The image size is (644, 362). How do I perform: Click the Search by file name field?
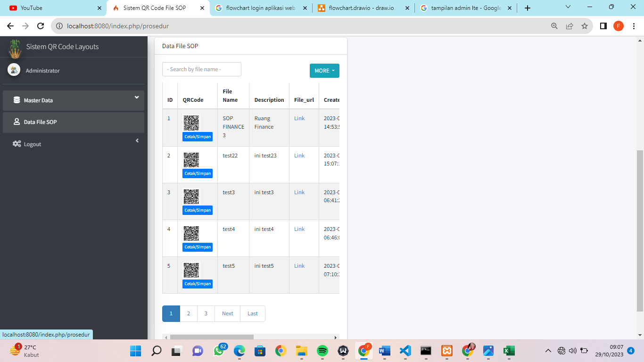pos(202,69)
